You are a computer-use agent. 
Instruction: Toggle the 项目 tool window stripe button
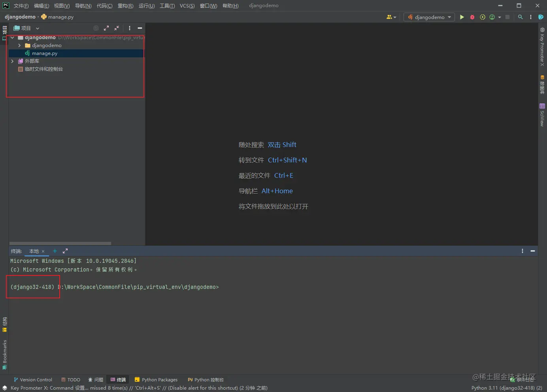click(x=4, y=33)
